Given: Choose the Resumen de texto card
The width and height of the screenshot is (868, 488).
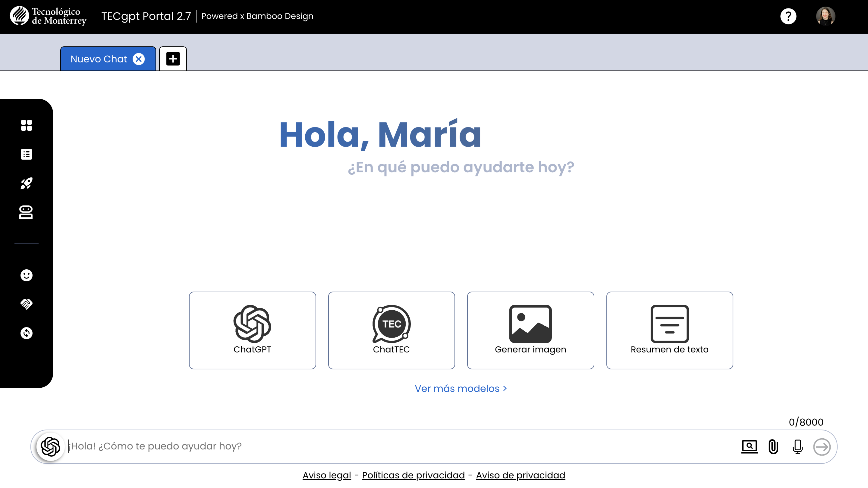Looking at the screenshot, I should pyautogui.click(x=669, y=330).
